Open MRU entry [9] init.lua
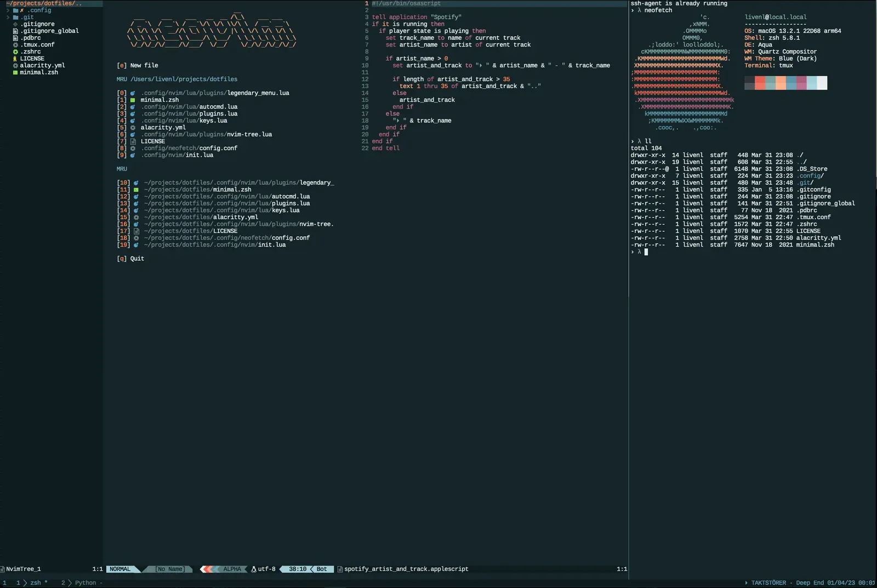Viewport: 877px width, 588px height. (x=166, y=155)
